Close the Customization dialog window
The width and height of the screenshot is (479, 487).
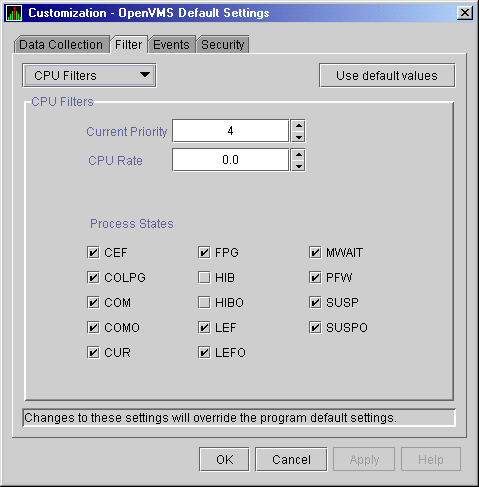point(464,13)
